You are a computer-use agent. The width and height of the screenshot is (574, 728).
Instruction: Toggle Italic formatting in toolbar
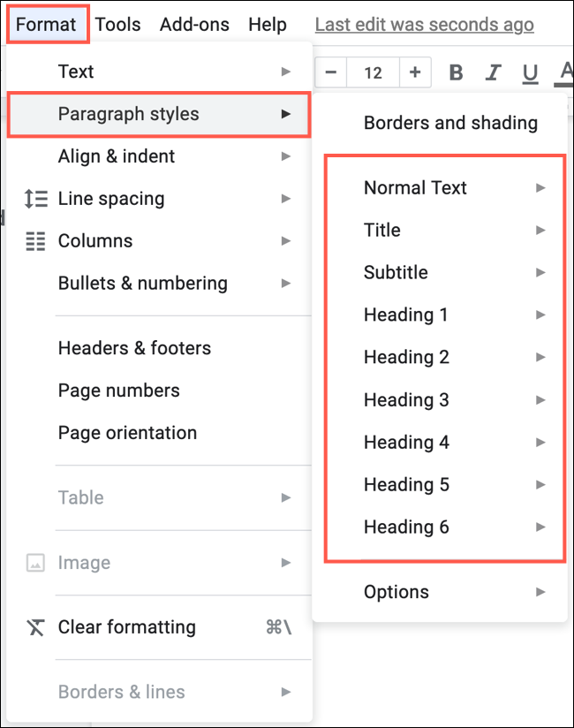tap(494, 72)
